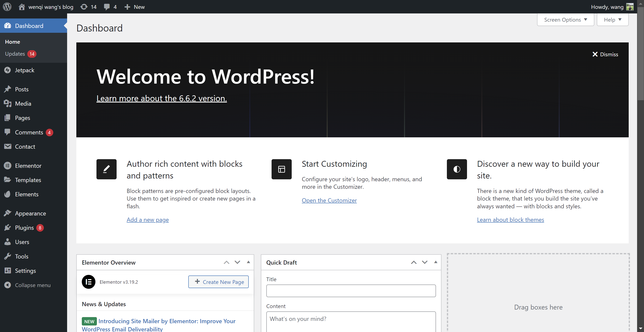Image resolution: width=644 pixels, height=332 pixels.
Task: Click the half-circle icon beside Discover a new way
Action: pyautogui.click(x=457, y=169)
